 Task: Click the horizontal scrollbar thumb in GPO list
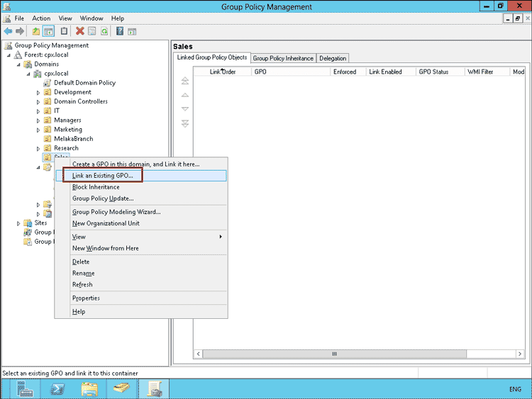[x=335, y=354]
